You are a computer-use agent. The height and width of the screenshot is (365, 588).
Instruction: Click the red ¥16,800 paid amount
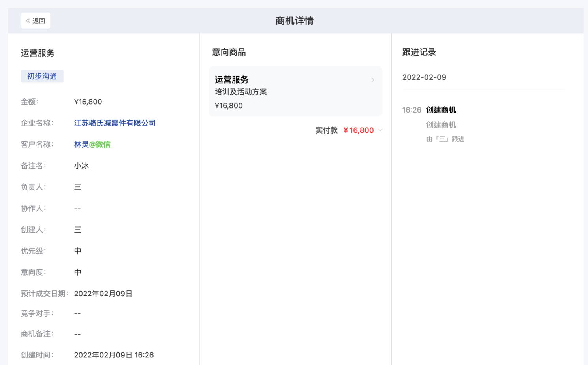coord(359,130)
